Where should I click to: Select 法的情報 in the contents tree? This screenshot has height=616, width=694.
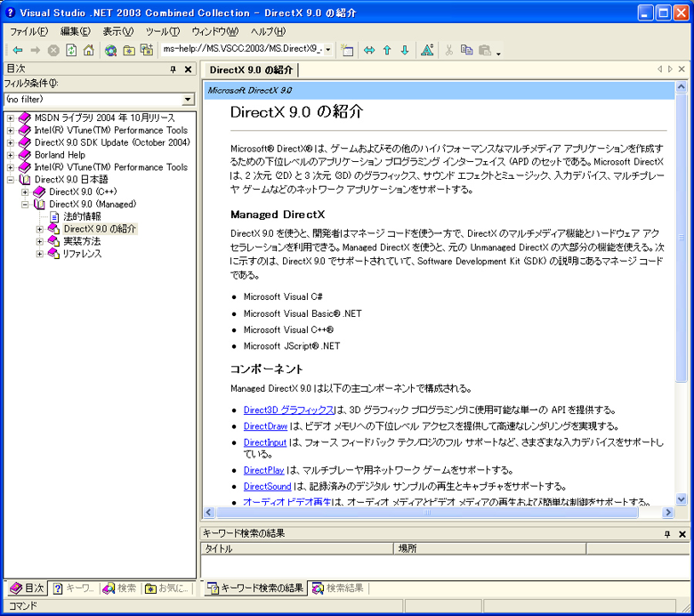click(82, 216)
